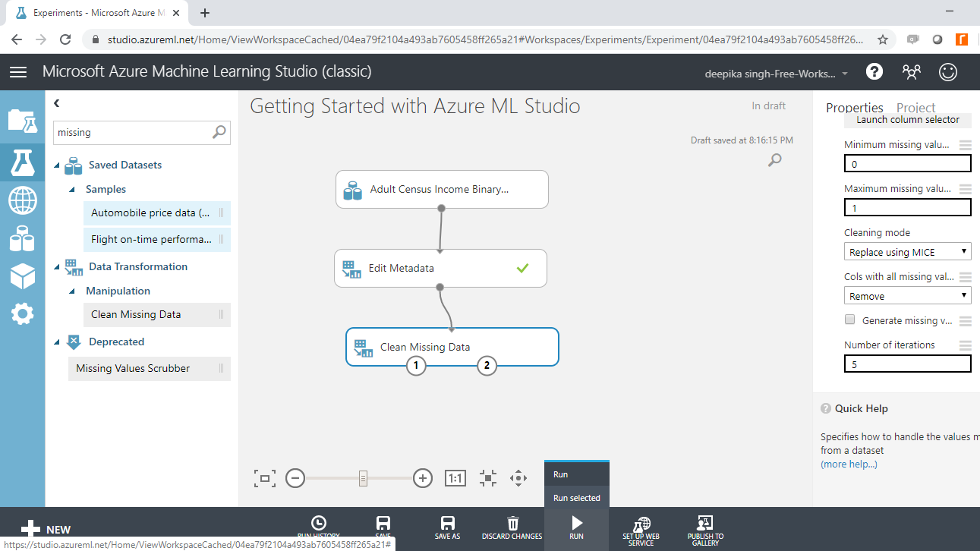Open the community people icon in header

point(911,72)
